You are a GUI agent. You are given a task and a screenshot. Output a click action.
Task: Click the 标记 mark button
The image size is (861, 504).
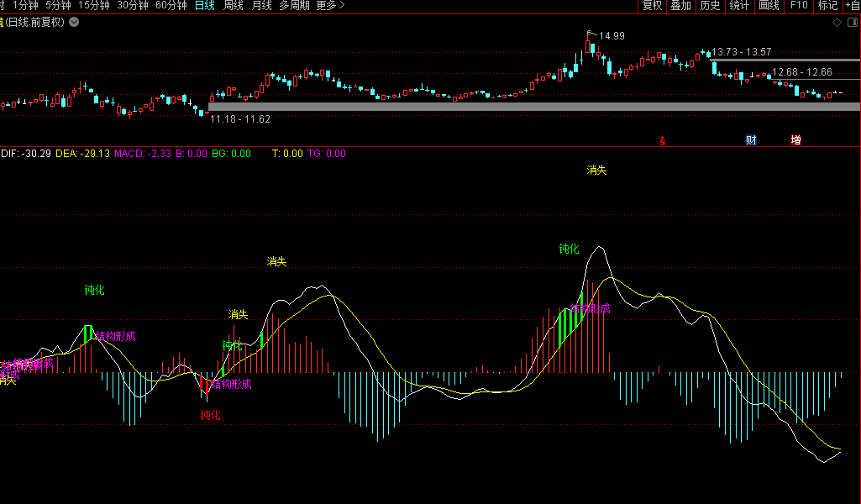click(827, 6)
